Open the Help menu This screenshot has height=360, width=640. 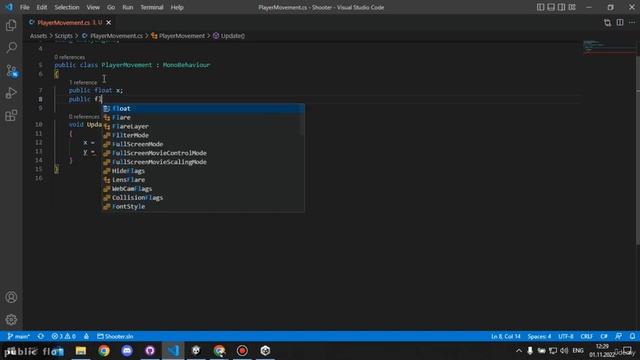[x=177, y=7]
